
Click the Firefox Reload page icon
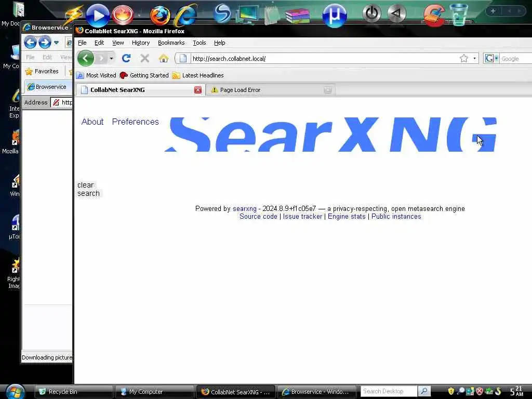coord(126,58)
